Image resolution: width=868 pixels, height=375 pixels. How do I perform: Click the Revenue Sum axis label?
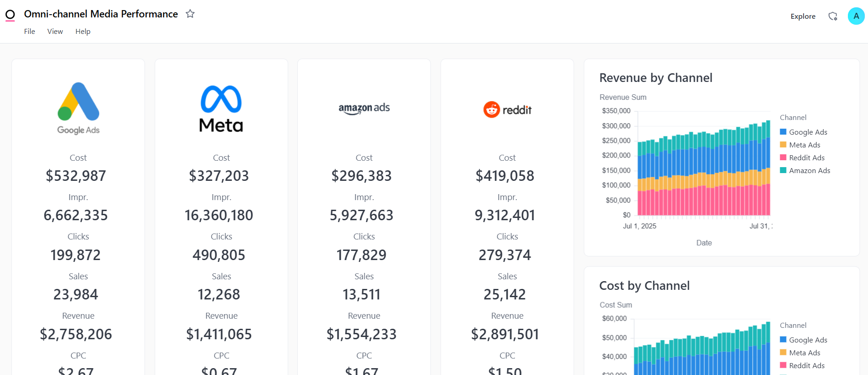tap(623, 97)
